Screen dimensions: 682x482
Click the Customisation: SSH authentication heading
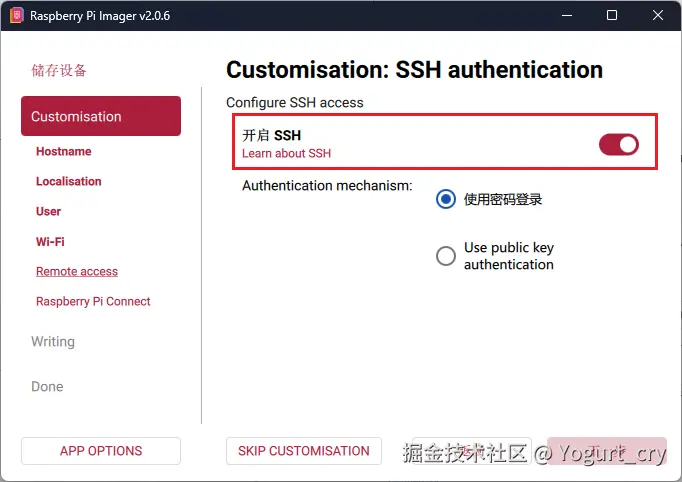pos(414,70)
